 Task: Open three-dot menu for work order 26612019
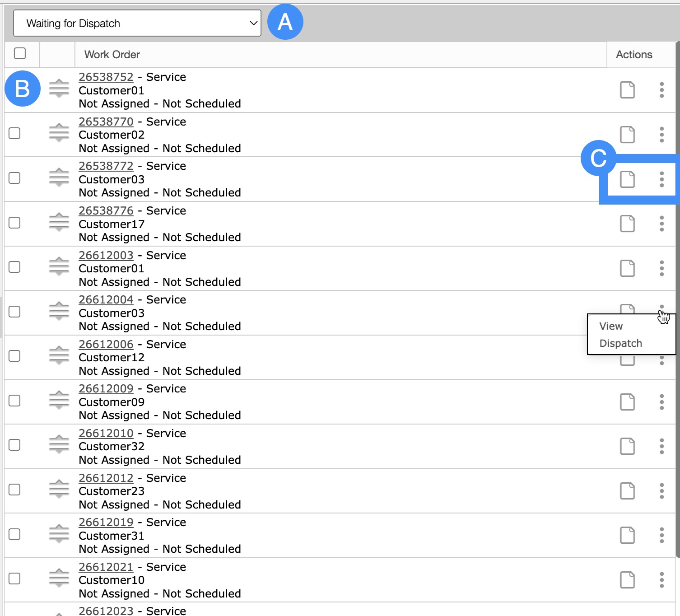pyautogui.click(x=661, y=535)
